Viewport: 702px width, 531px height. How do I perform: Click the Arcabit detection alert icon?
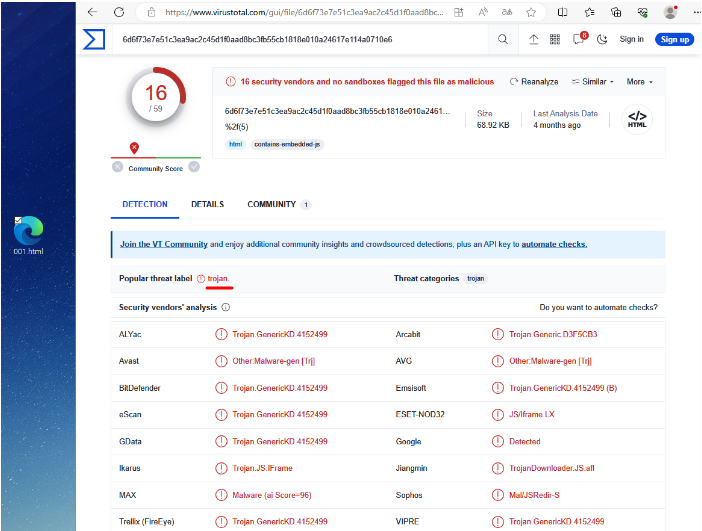tap(498, 334)
